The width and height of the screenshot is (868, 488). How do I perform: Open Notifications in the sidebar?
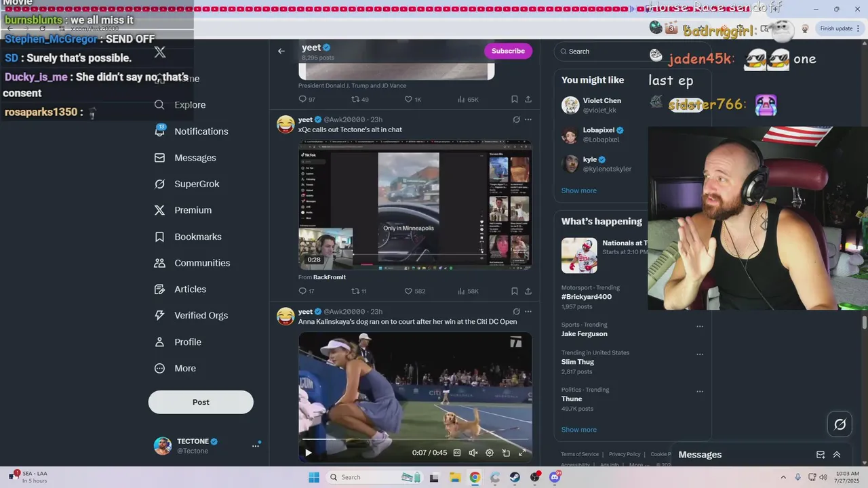191,131
